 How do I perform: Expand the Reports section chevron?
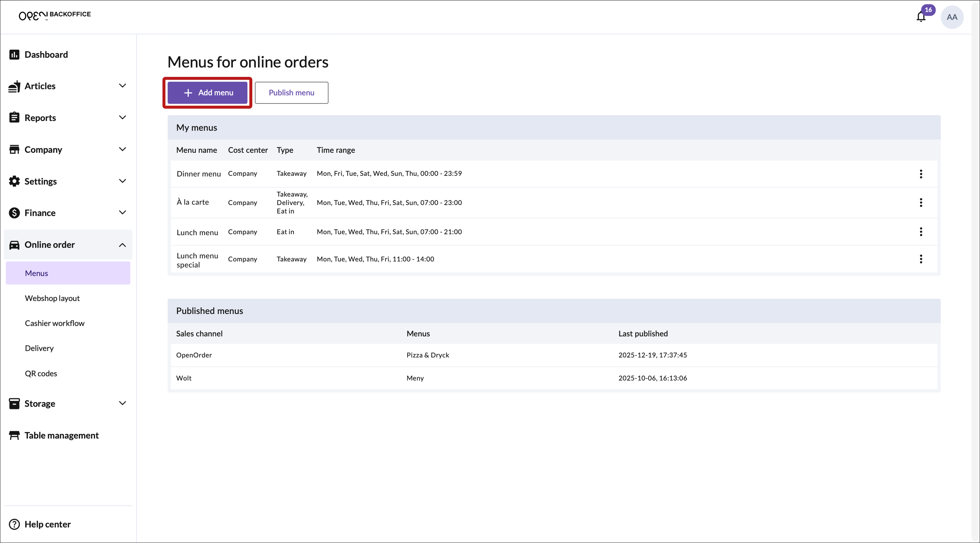(x=122, y=117)
